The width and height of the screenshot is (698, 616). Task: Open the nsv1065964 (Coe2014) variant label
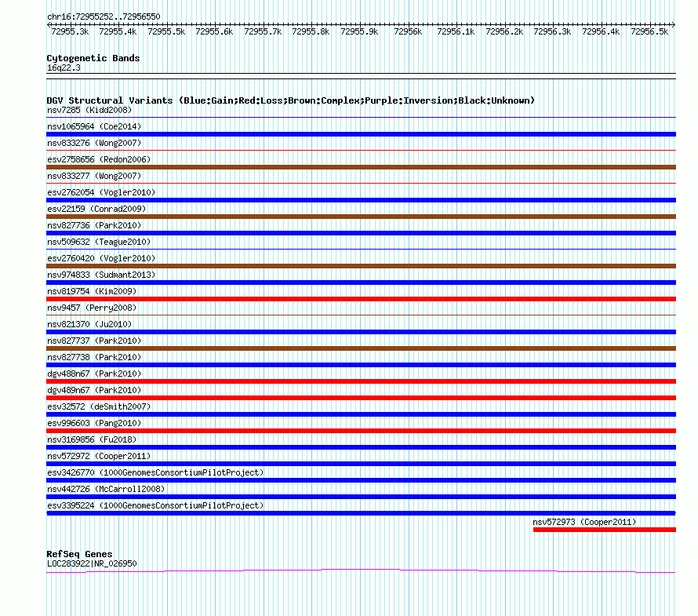click(x=94, y=126)
